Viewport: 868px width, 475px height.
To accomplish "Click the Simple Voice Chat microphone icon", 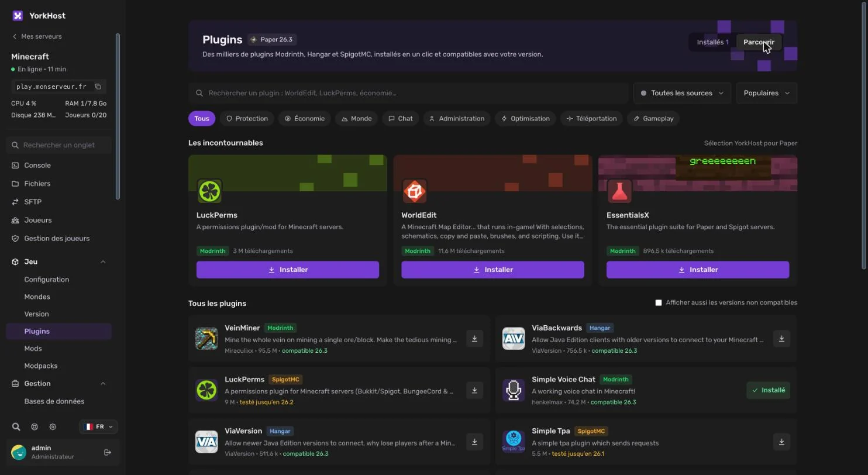I will click(x=514, y=390).
